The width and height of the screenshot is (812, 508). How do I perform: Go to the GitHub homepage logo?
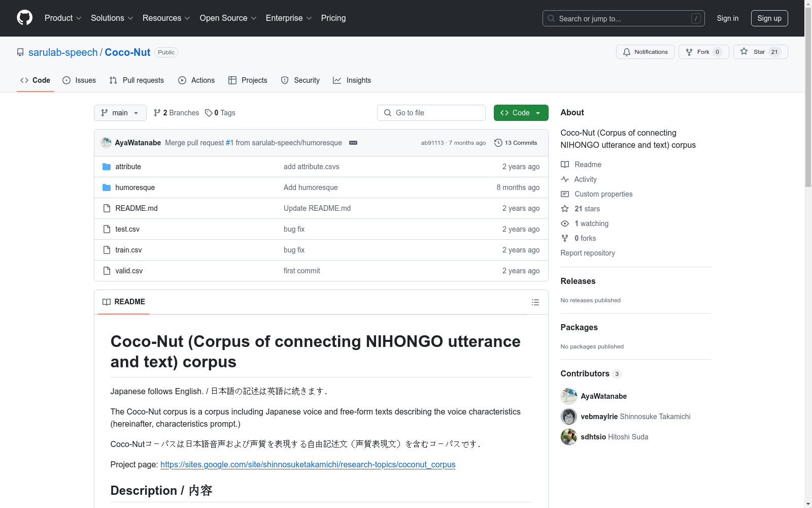[x=24, y=18]
